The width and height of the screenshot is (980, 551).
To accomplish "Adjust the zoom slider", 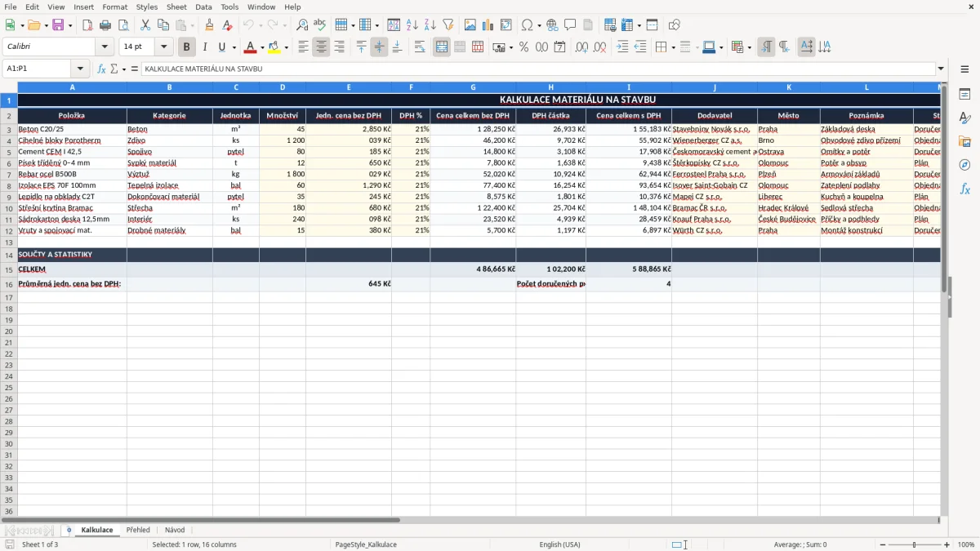I will coord(915,544).
